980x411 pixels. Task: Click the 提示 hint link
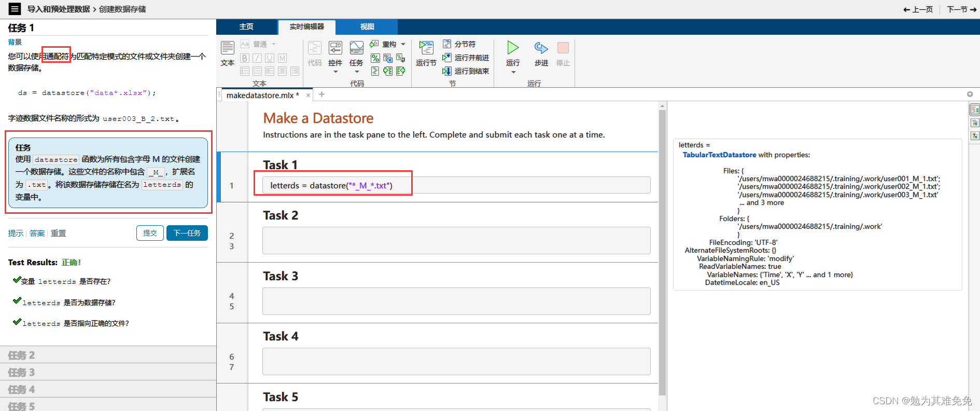[16, 234]
